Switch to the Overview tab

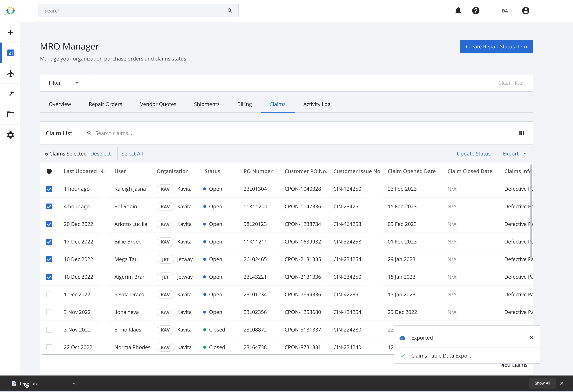click(60, 104)
